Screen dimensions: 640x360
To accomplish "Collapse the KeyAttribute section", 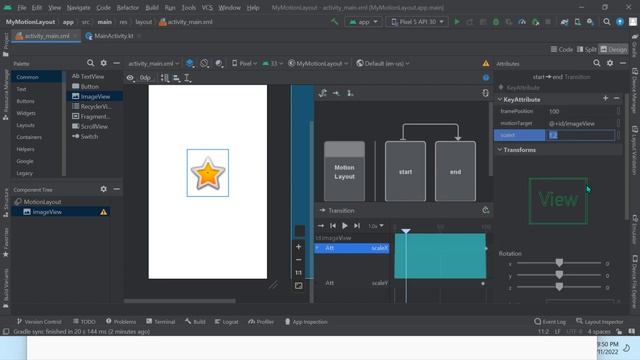I will [500, 99].
